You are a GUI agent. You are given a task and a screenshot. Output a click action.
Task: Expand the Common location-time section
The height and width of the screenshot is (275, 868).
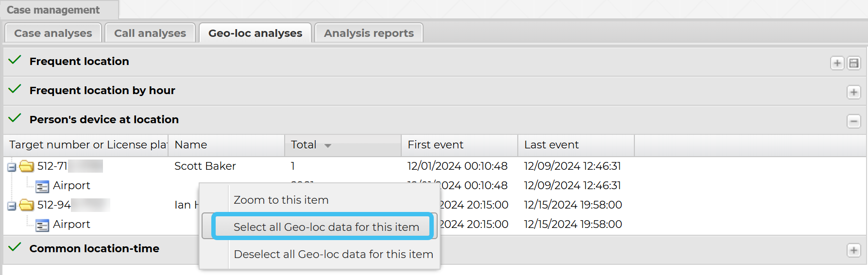(853, 250)
